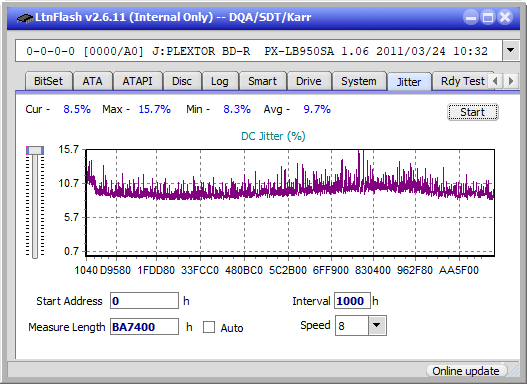527x384 pixels.
Task: Click the Measure Length input field
Action: (144, 327)
